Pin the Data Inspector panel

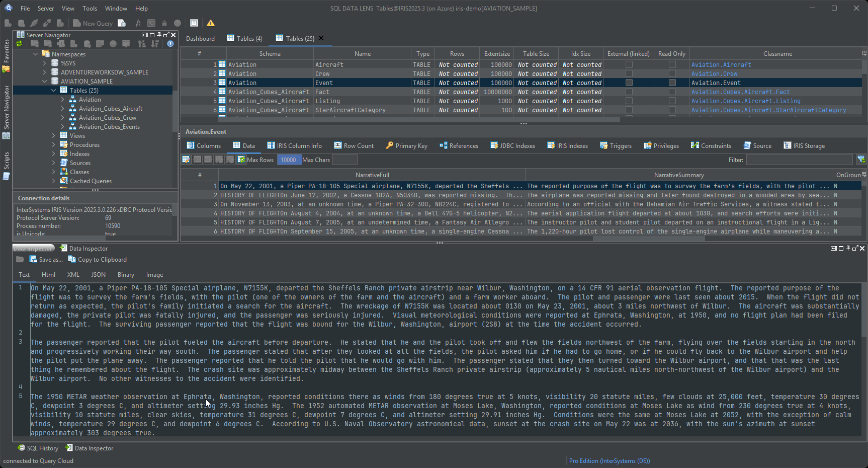click(x=848, y=248)
